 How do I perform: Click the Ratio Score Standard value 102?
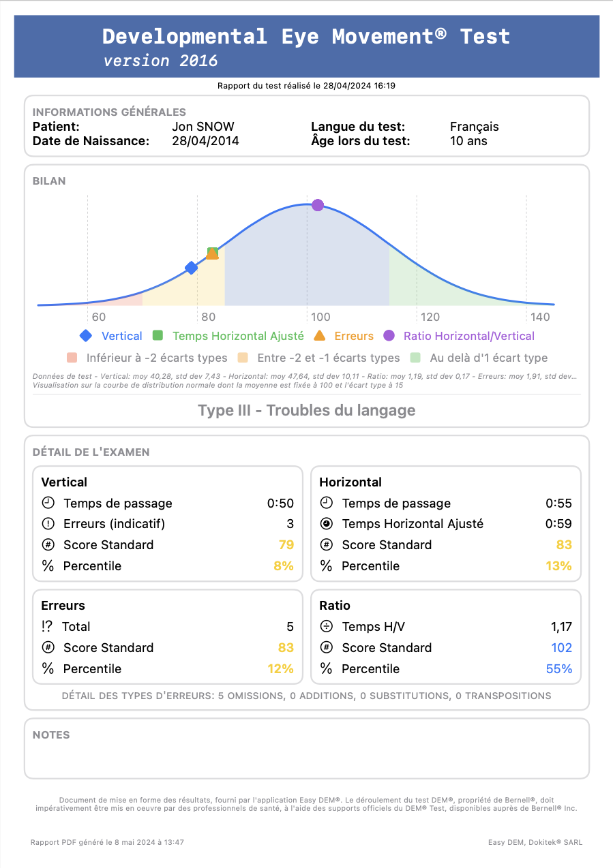click(x=561, y=648)
